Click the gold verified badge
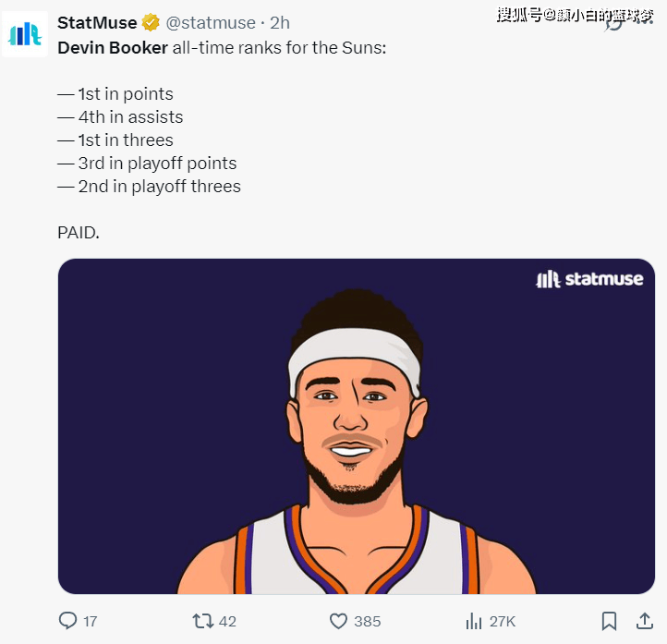 [x=151, y=23]
